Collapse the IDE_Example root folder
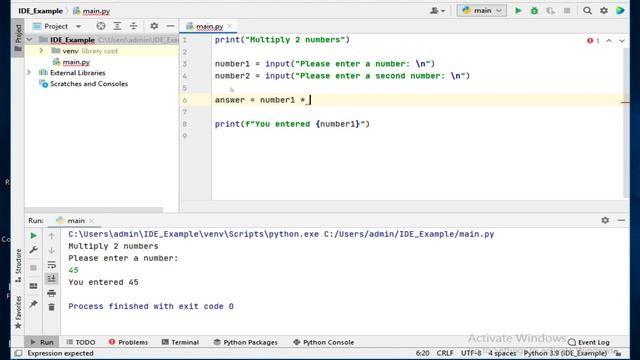 pyautogui.click(x=29, y=40)
